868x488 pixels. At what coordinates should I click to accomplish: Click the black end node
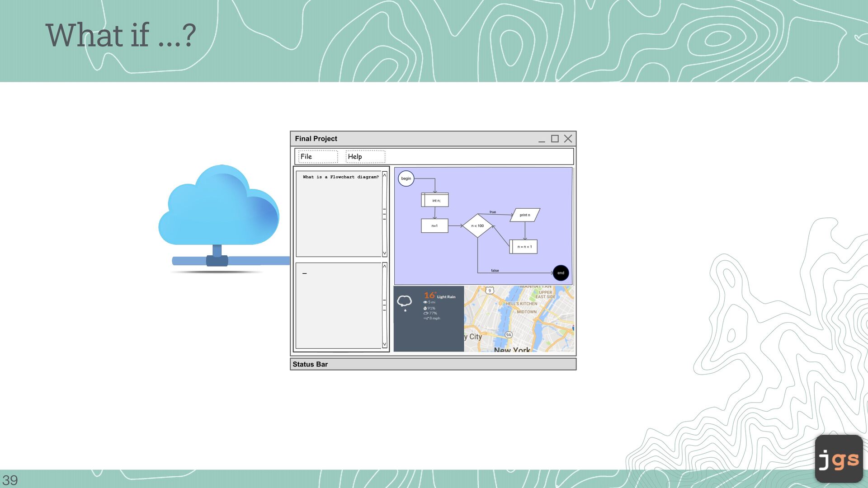tap(561, 273)
